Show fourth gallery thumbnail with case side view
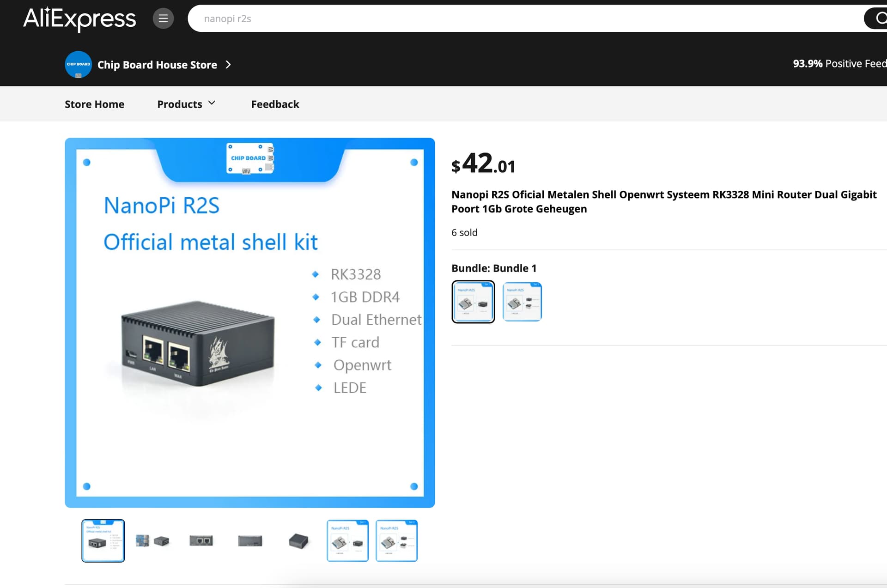The width and height of the screenshot is (887, 588). pos(250,540)
